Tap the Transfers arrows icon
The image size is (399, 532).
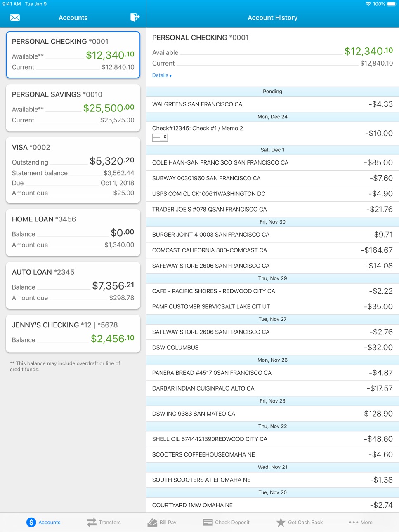(92, 522)
